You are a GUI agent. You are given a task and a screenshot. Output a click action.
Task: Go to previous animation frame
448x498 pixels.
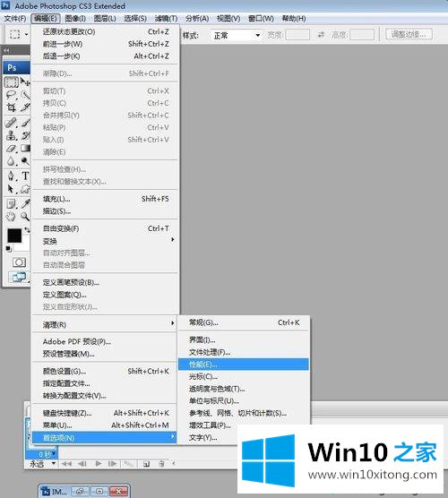click(x=82, y=464)
